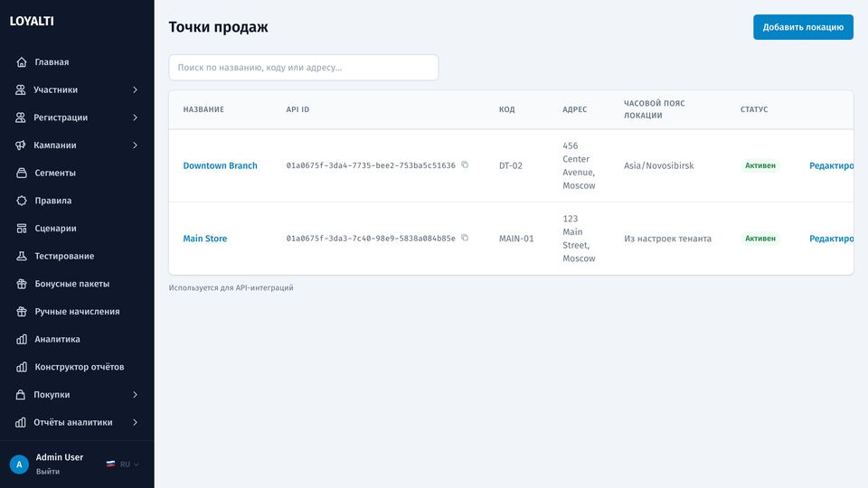Click the API ID column header
The image size is (868, 488).
click(297, 109)
